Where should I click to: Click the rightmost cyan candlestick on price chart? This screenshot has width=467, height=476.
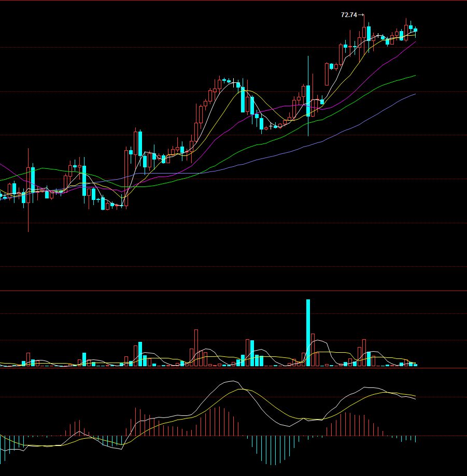tap(415, 30)
